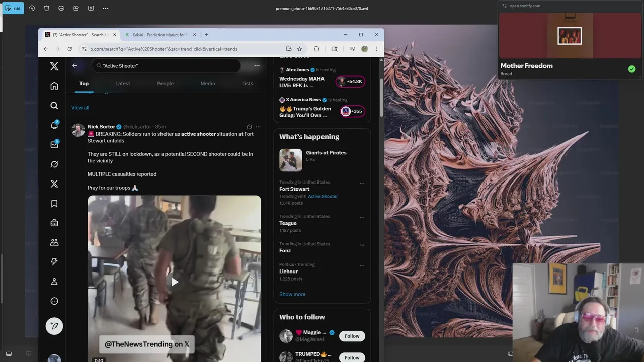Rotate the image in Photos viewer

[x=32, y=8]
